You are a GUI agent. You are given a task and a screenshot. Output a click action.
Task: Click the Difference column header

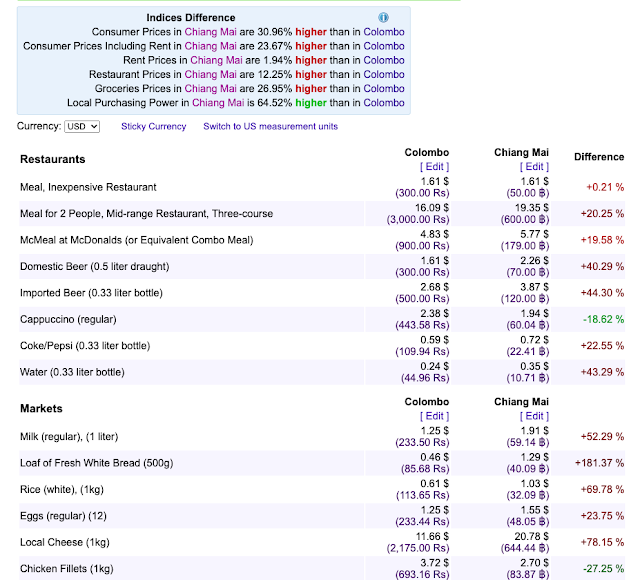coord(599,157)
